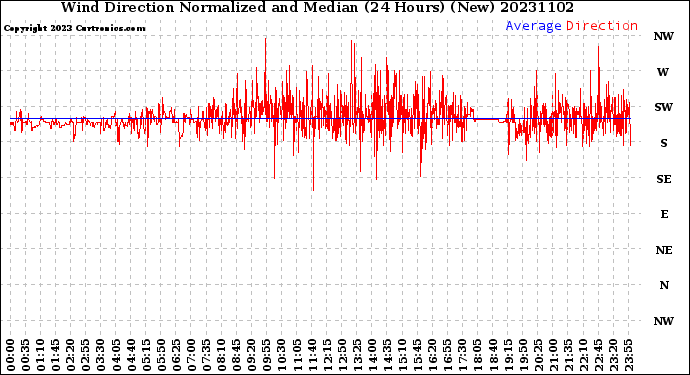Click the 00:00 time axis label
Viewport: 690px width, 375px height.
[11, 355]
